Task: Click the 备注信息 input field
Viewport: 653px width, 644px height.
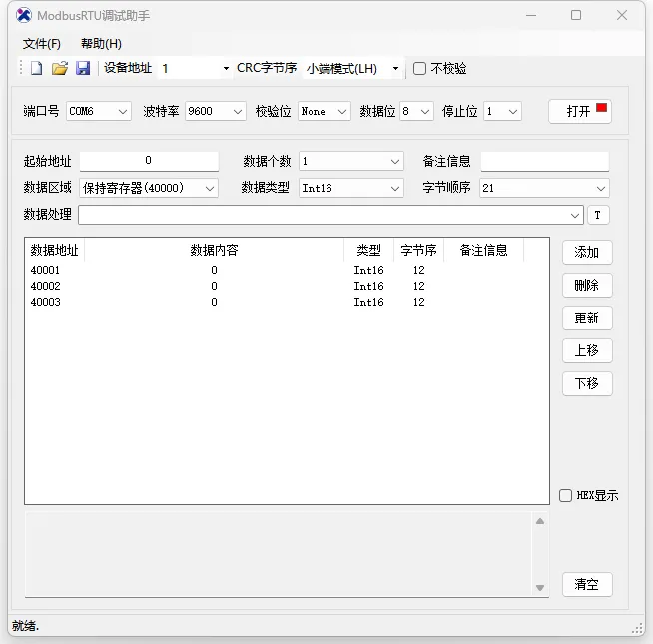Action: click(x=545, y=161)
